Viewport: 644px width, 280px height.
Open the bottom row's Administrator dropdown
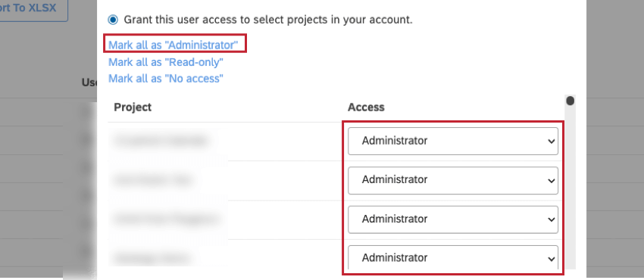(x=452, y=257)
